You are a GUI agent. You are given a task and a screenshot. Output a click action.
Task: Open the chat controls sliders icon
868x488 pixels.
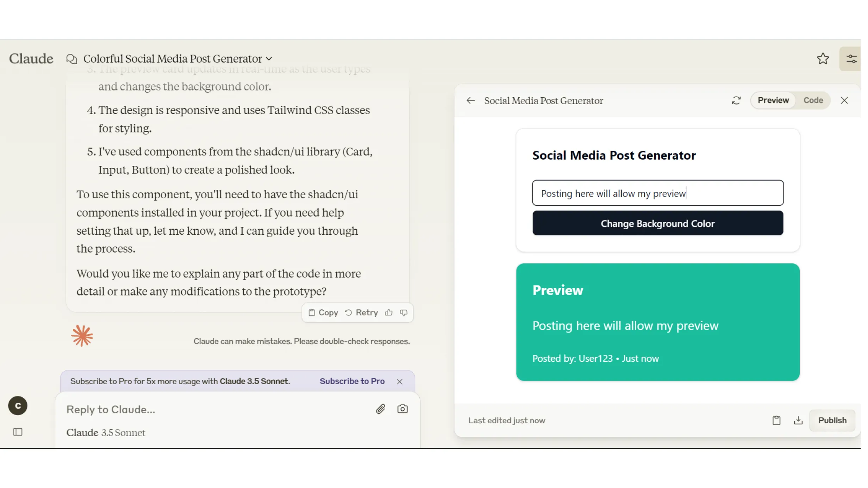(x=851, y=59)
